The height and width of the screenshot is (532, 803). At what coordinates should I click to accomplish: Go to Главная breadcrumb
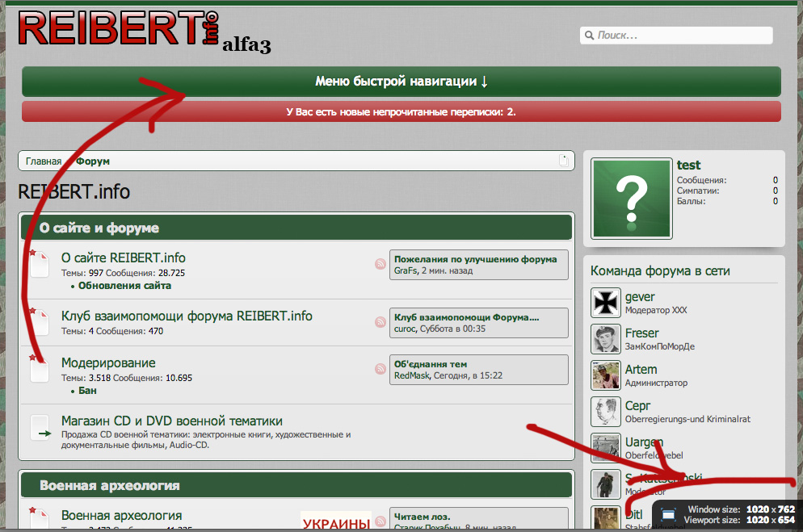tap(44, 161)
